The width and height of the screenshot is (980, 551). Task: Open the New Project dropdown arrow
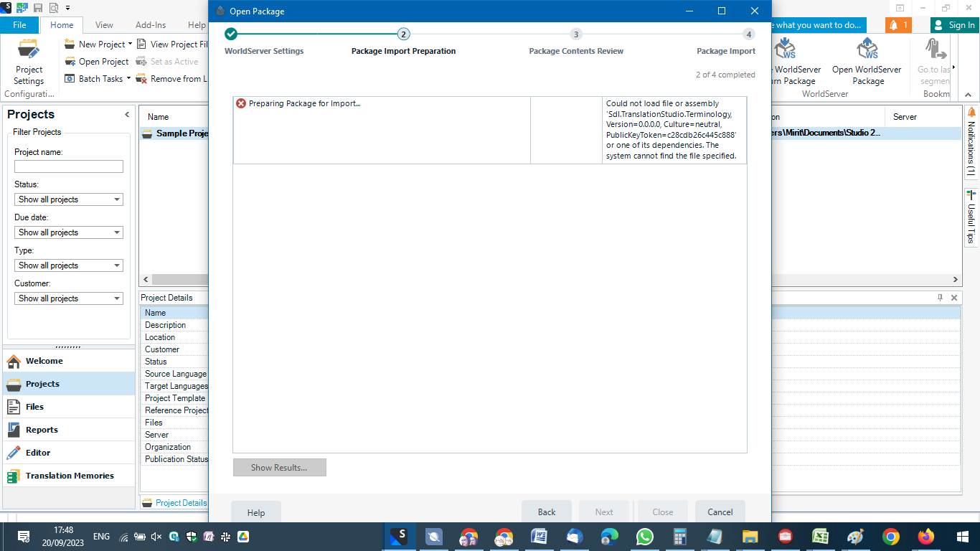pyautogui.click(x=129, y=44)
